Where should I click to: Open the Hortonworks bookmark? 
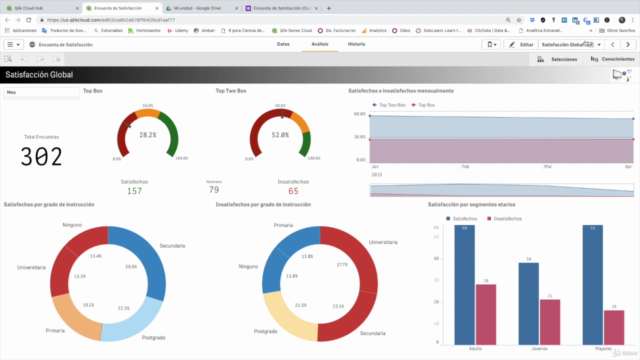coord(144,31)
